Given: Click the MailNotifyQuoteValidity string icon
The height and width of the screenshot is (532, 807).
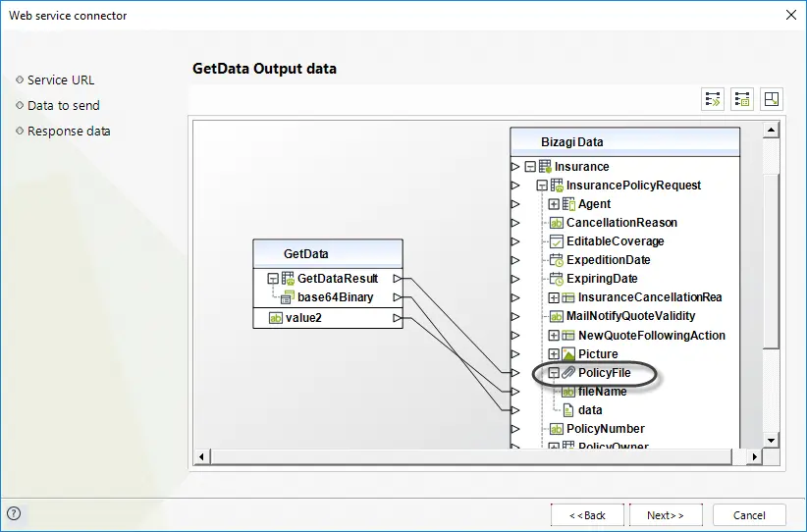Looking at the screenshot, I should coord(557,316).
